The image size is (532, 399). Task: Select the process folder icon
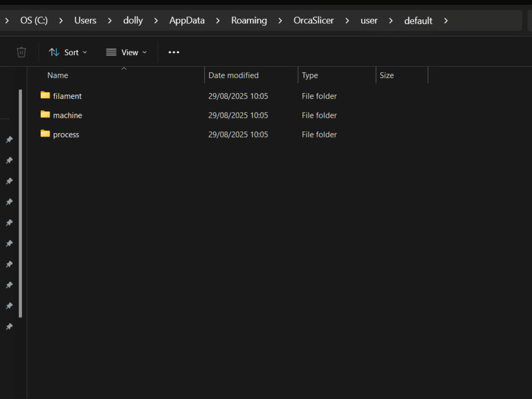pyautogui.click(x=45, y=134)
